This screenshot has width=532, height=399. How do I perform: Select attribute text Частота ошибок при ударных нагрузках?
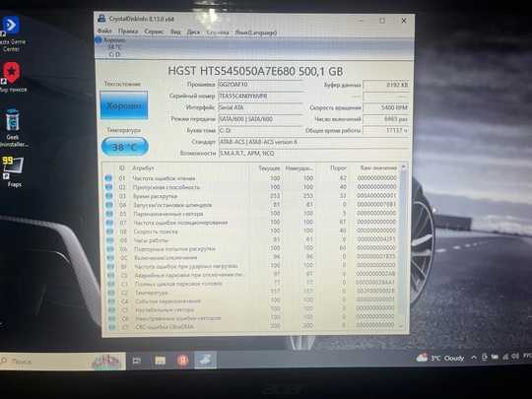tap(186, 266)
